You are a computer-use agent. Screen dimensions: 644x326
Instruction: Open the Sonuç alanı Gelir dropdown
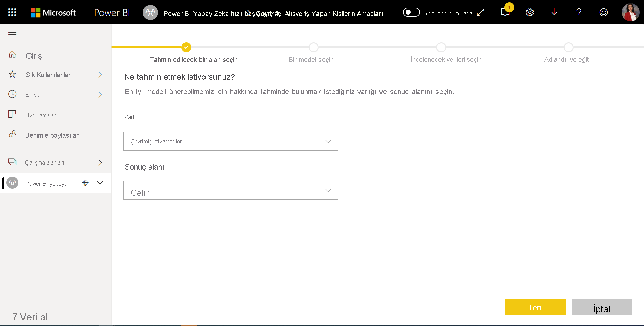[x=231, y=190]
